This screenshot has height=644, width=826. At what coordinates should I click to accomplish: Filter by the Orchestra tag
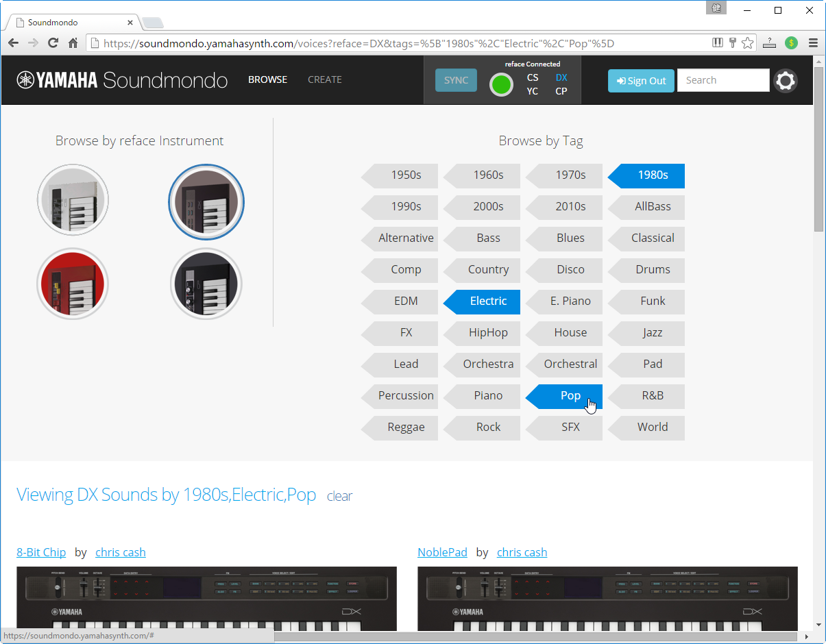[482, 365]
